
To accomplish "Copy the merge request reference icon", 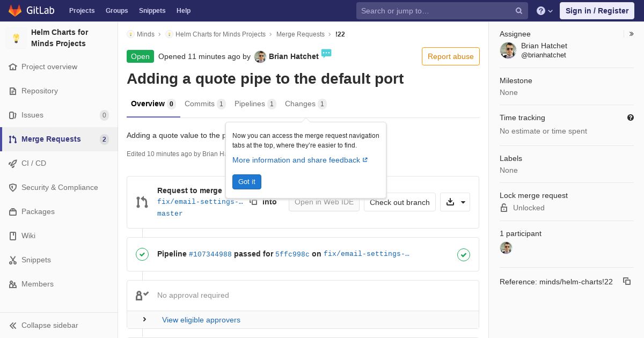I will tap(626, 281).
